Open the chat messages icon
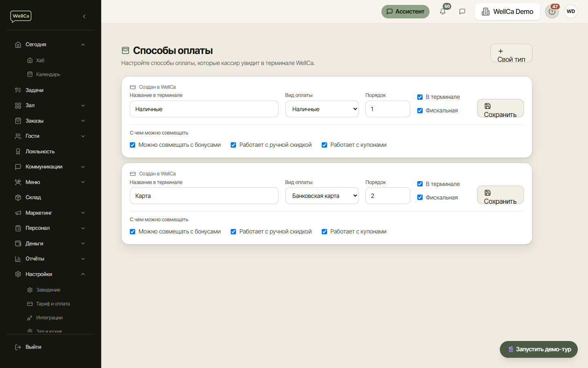 click(462, 11)
